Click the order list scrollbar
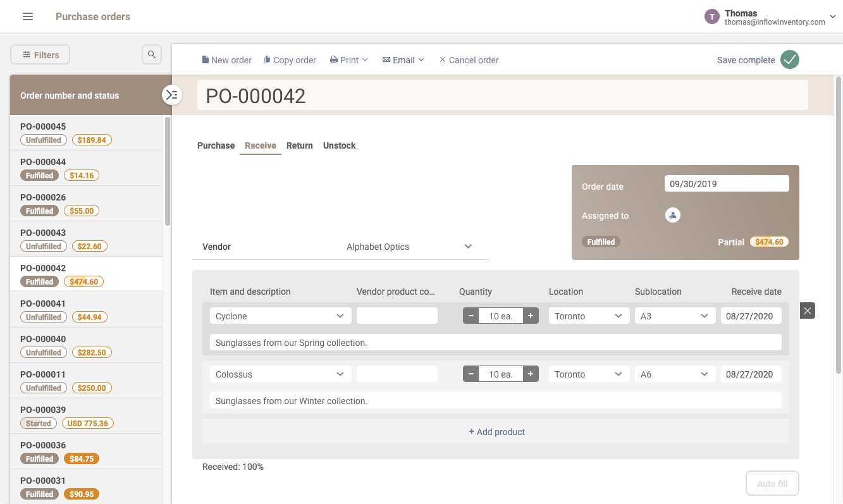The width and height of the screenshot is (843, 504). pyautogui.click(x=168, y=171)
